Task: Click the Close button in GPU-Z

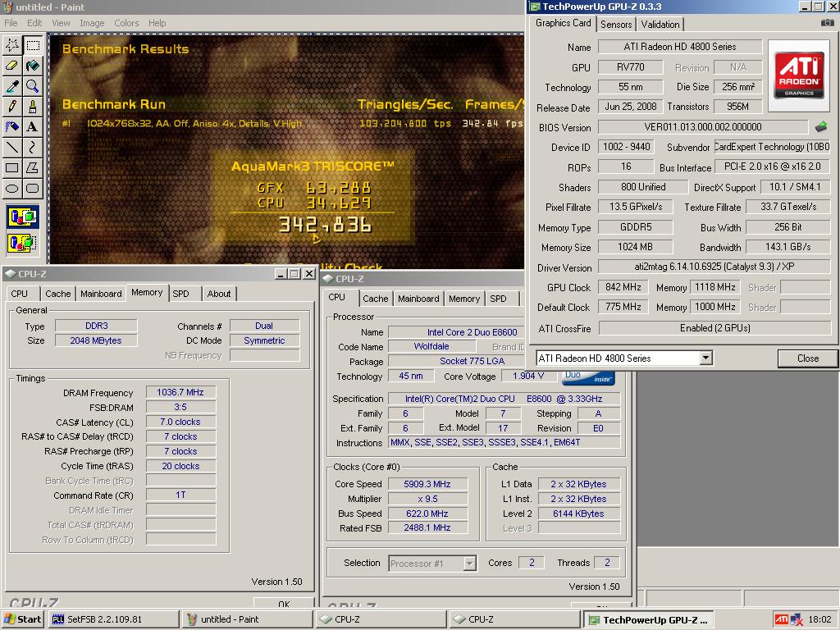Action: tap(807, 358)
